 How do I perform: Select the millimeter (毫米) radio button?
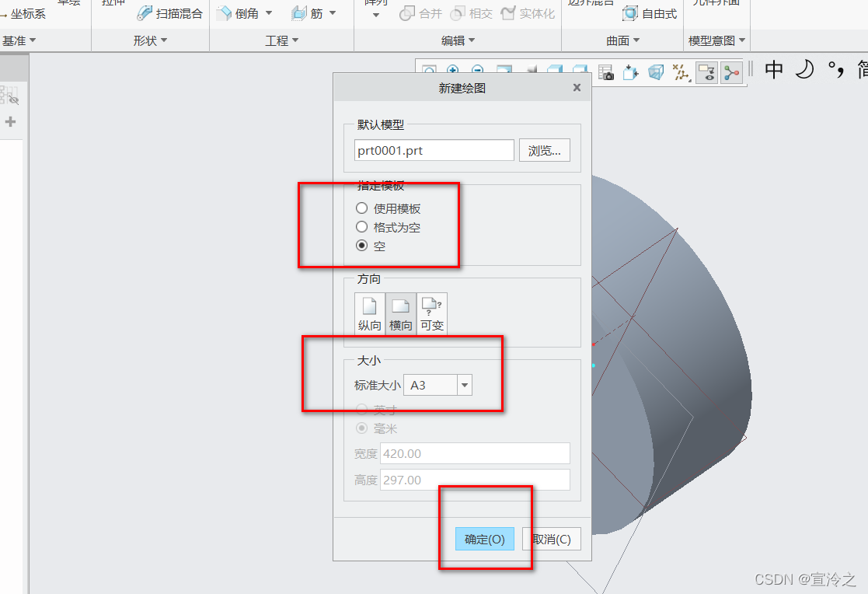point(361,428)
